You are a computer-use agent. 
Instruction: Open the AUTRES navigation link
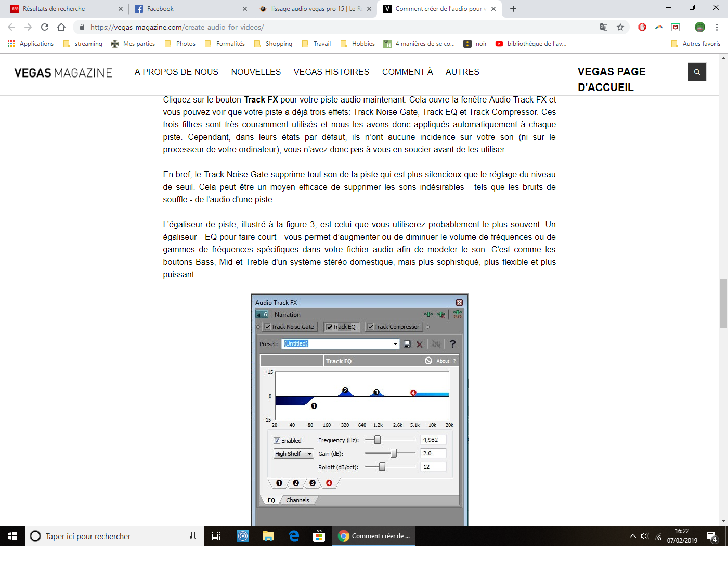coord(462,72)
